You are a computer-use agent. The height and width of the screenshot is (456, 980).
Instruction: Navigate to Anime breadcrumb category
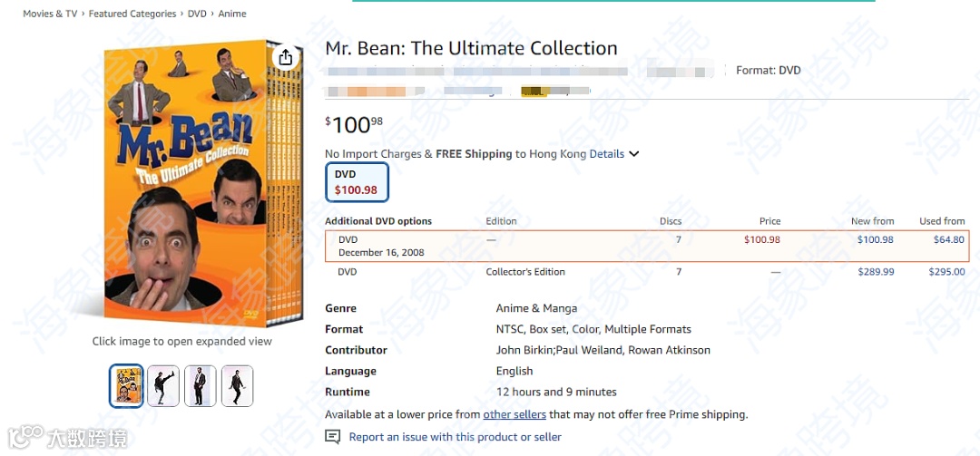click(232, 14)
